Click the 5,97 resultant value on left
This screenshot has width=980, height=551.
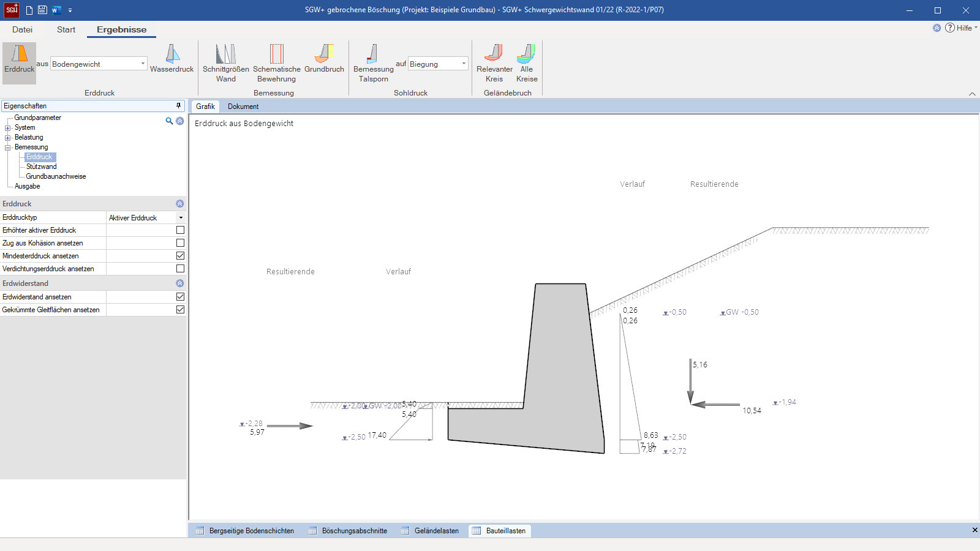click(x=257, y=432)
